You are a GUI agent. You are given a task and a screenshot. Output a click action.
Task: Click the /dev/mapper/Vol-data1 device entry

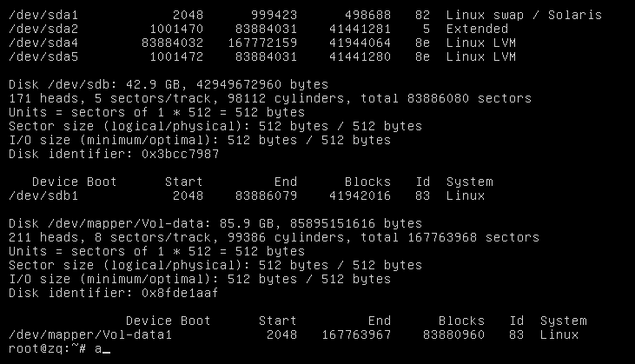(90, 334)
